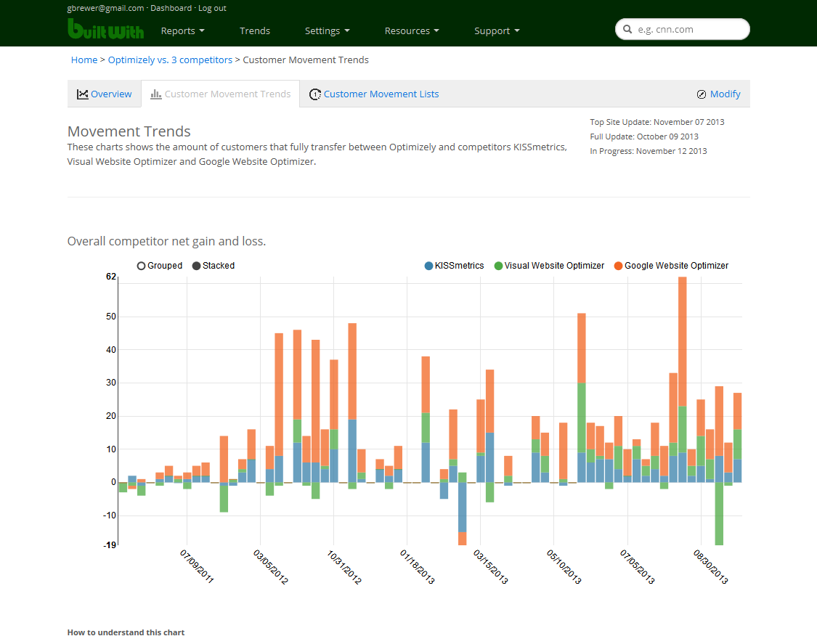Click 'How to understand this chart' text
The width and height of the screenshot is (817, 644).
(x=126, y=632)
